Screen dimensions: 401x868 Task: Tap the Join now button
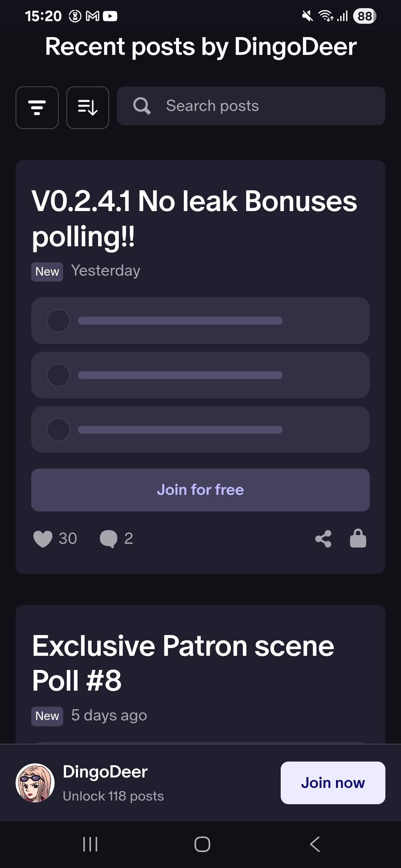(333, 783)
